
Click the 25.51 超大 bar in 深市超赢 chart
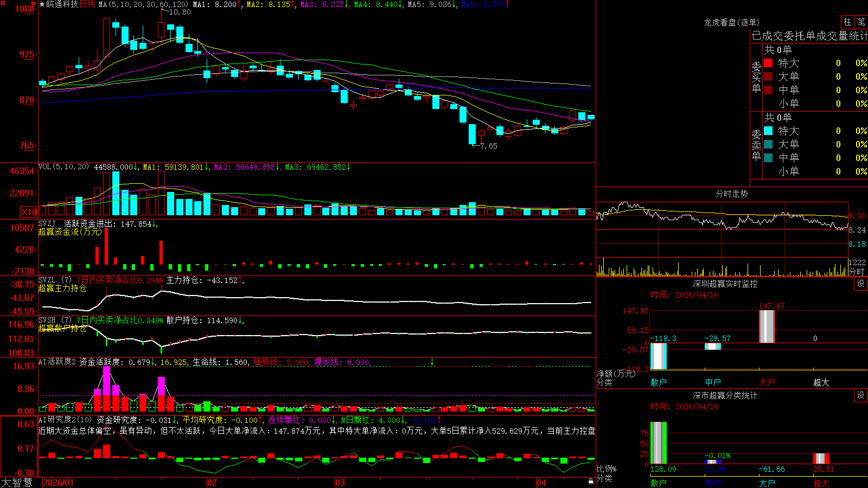click(821, 459)
